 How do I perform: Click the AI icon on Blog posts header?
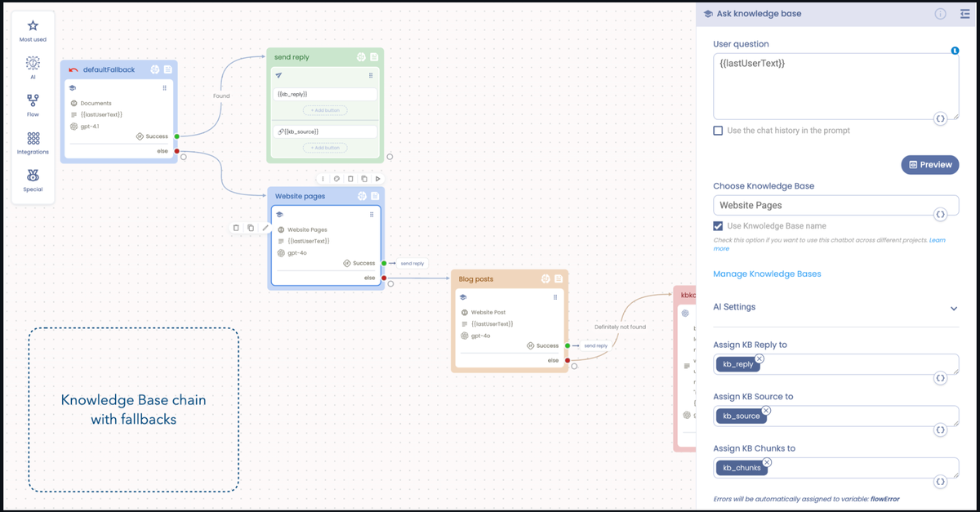[x=546, y=279]
